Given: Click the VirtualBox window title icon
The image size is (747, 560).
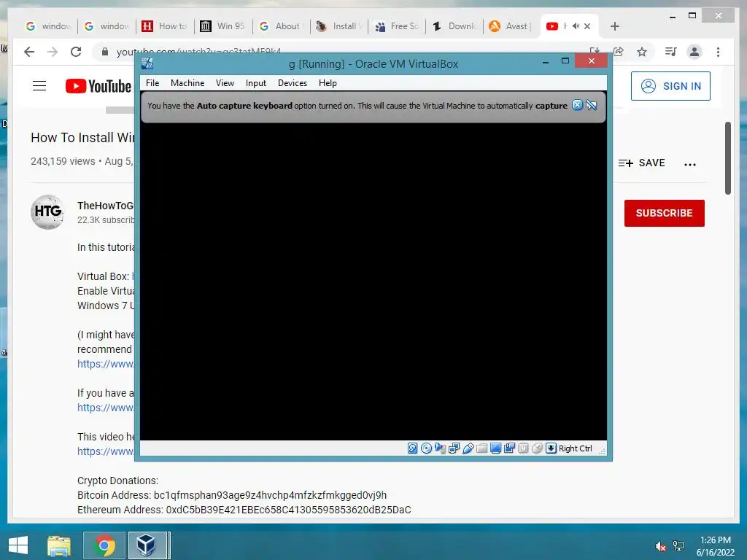Looking at the screenshot, I should tap(147, 64).
